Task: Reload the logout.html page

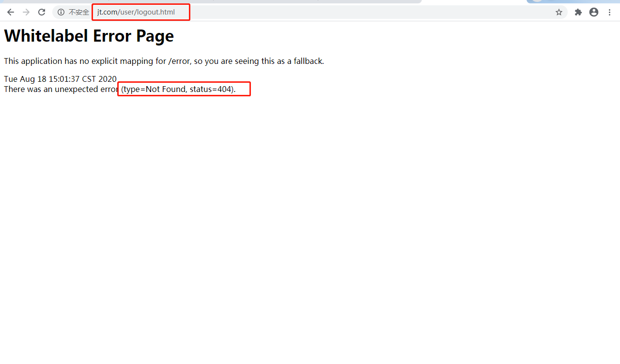Action: [x=42, y=12]
